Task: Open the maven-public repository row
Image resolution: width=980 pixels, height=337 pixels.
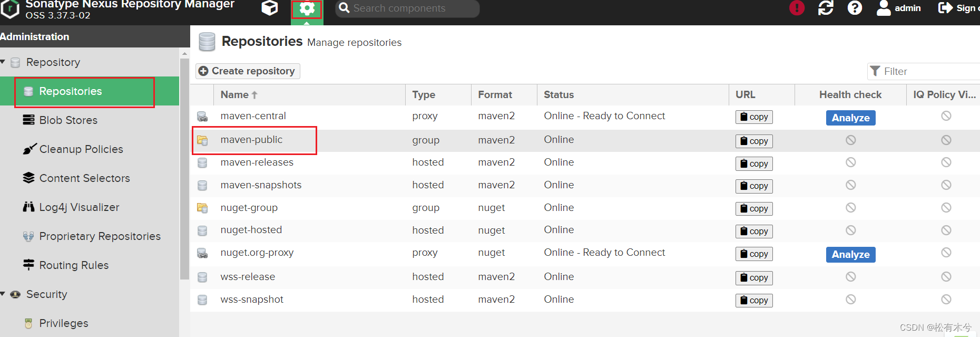Action: coord(585,140)
